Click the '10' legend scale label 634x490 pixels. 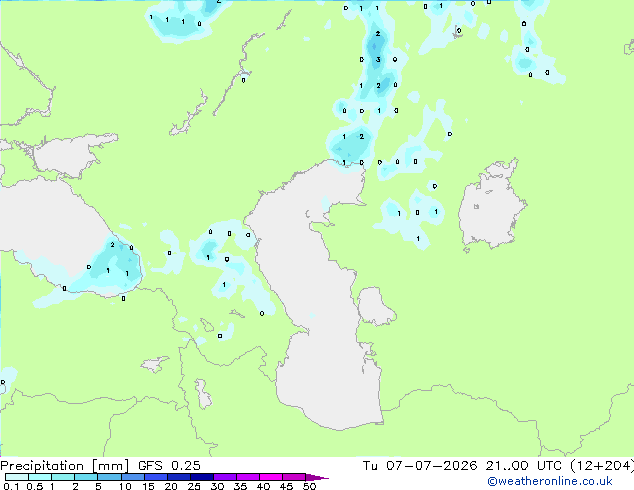125,486
